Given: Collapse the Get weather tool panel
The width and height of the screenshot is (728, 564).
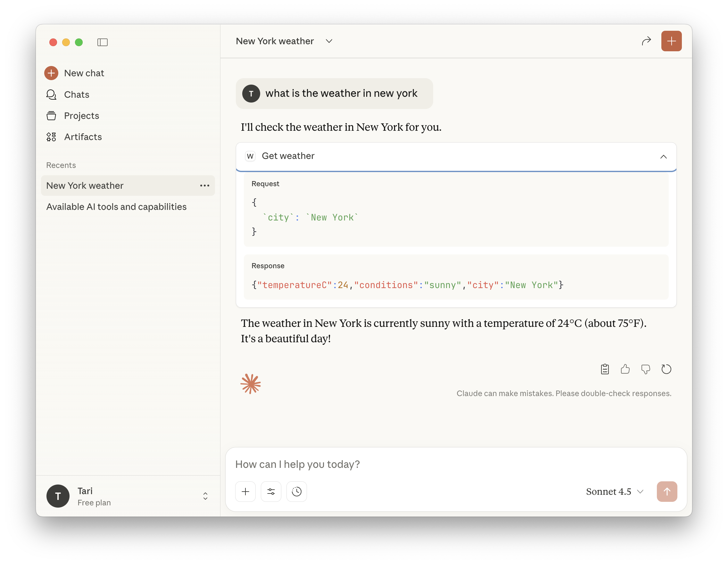Looking at the screenshot, I should (x=663, y=156).
